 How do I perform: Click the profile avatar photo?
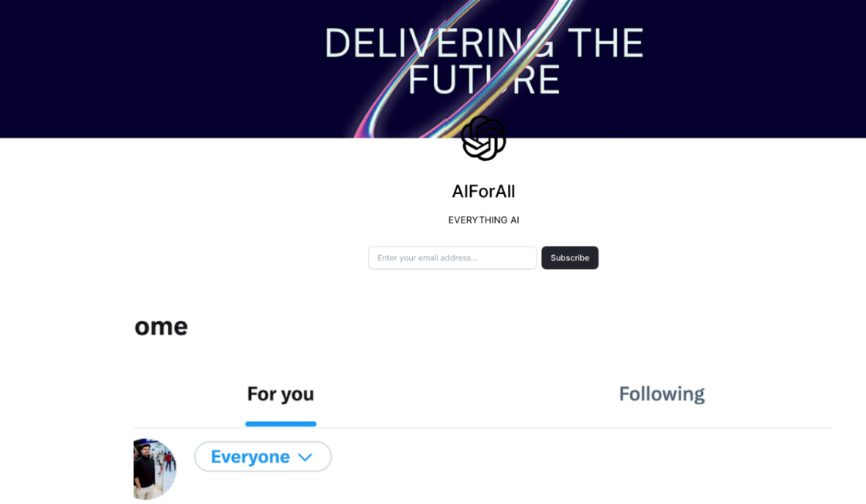point(153,468)
